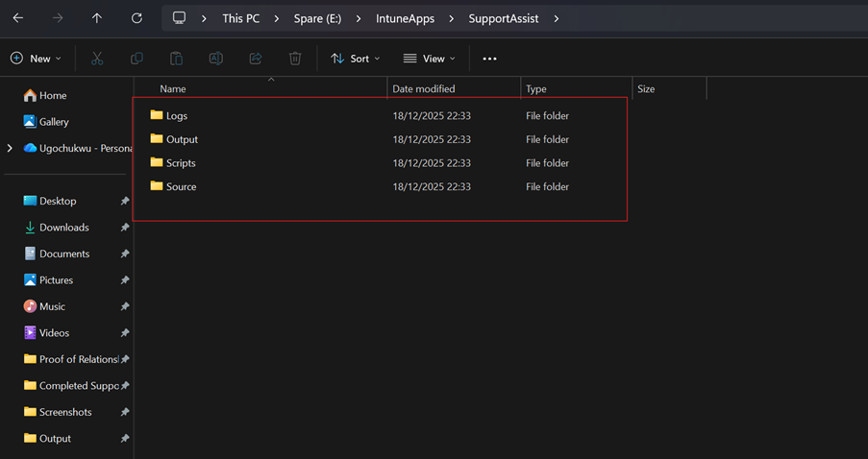Click the Share icon in toolbar
Screen dimensions: 868x459
click(256, 58)
